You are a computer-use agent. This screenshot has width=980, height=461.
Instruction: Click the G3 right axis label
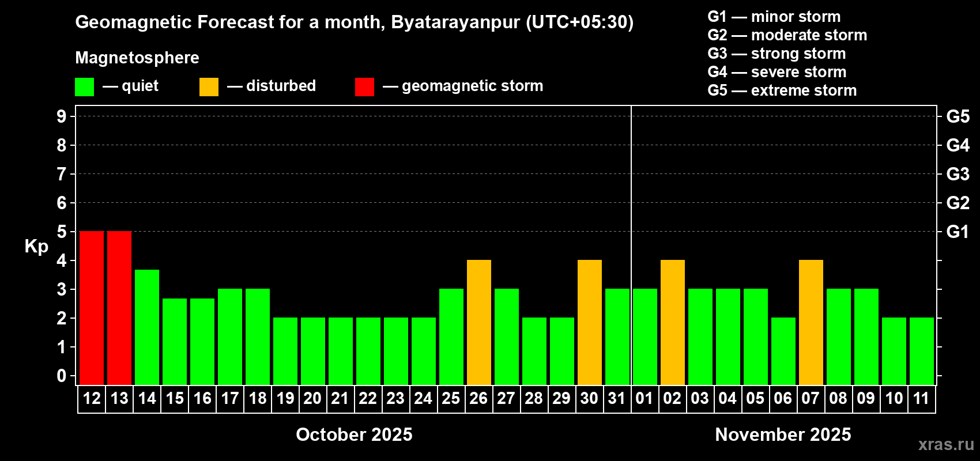click(958, 174)
